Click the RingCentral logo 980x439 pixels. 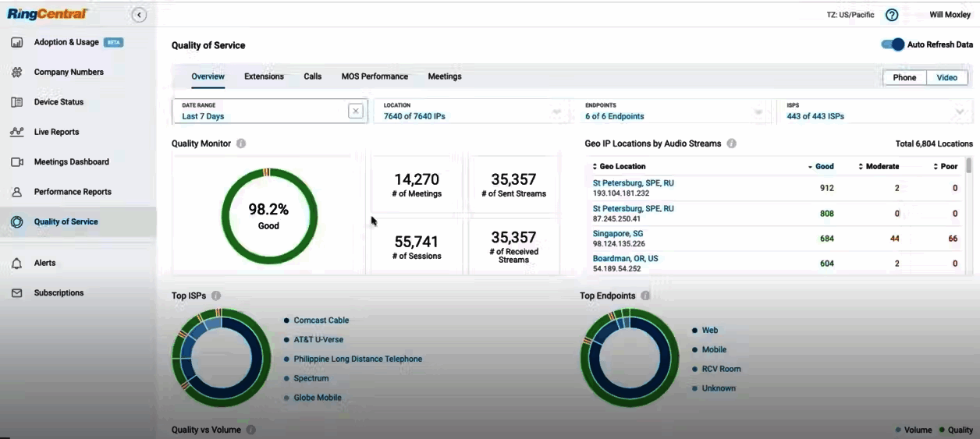click(48, 14)
